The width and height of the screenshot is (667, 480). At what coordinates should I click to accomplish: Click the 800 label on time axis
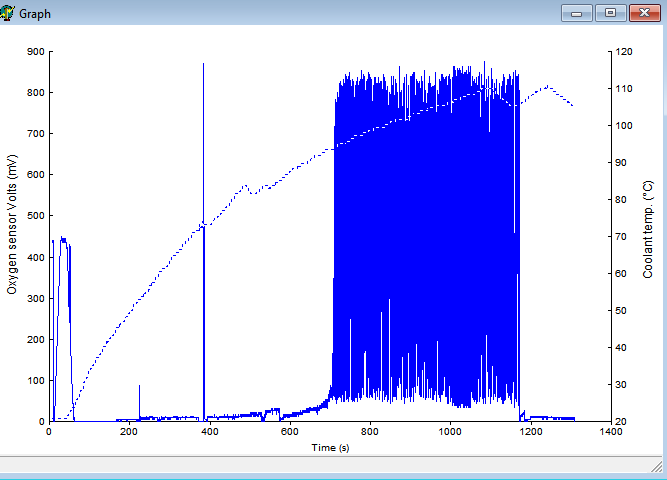point(370,432)
